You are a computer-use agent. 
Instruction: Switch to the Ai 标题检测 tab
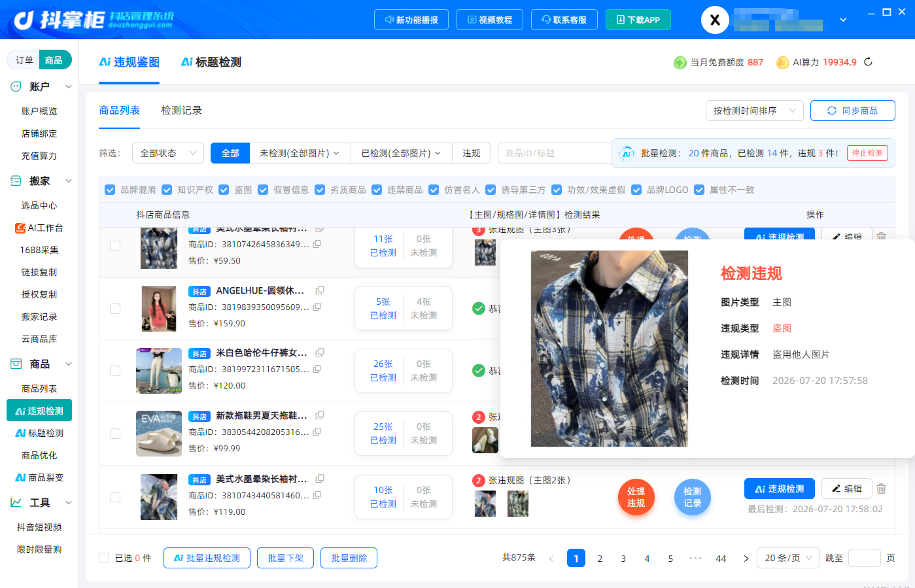[211, 62]
